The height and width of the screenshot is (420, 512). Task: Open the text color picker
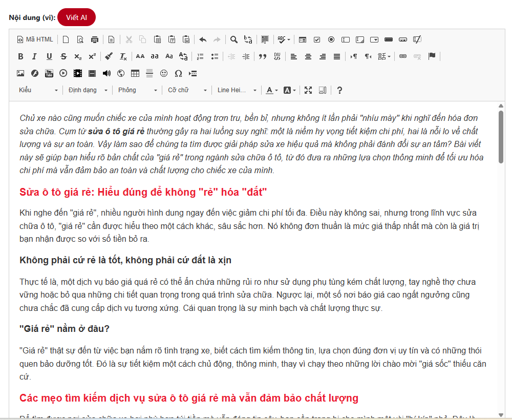272,90
